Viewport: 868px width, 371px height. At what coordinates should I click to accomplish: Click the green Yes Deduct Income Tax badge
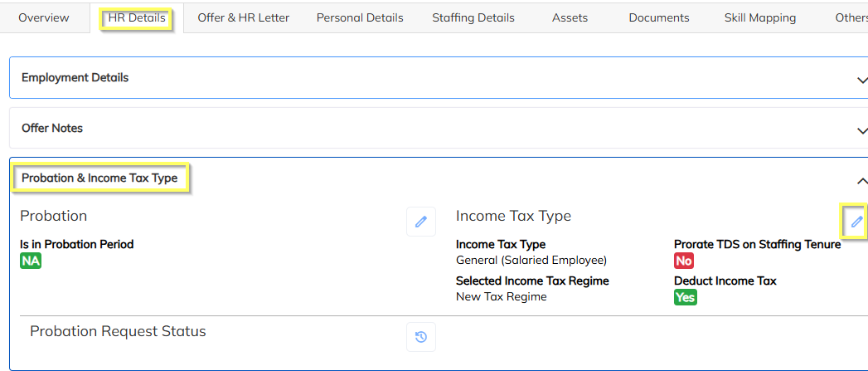(x=685, y=297)
